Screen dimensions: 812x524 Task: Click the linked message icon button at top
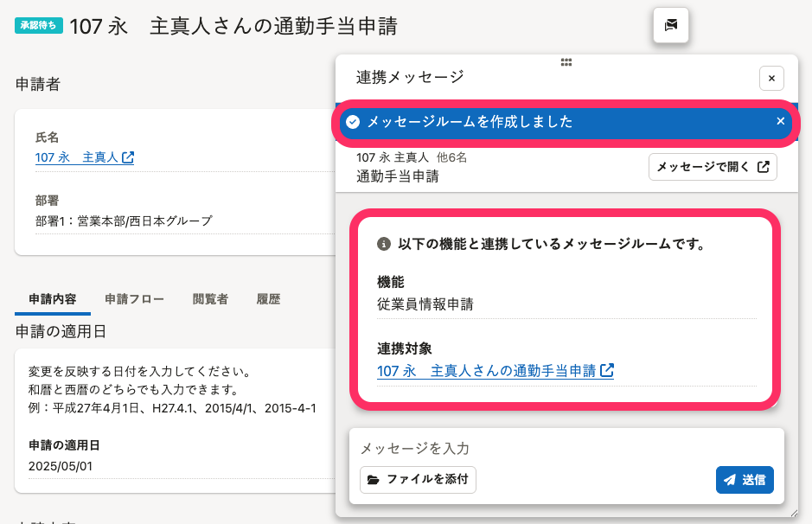point(671,25)
